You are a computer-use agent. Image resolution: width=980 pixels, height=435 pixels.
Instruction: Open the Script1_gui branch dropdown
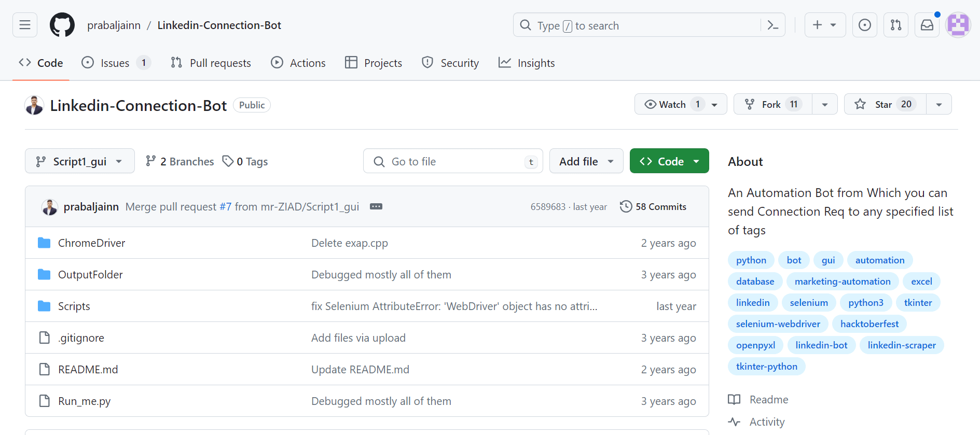click(79, 161)
